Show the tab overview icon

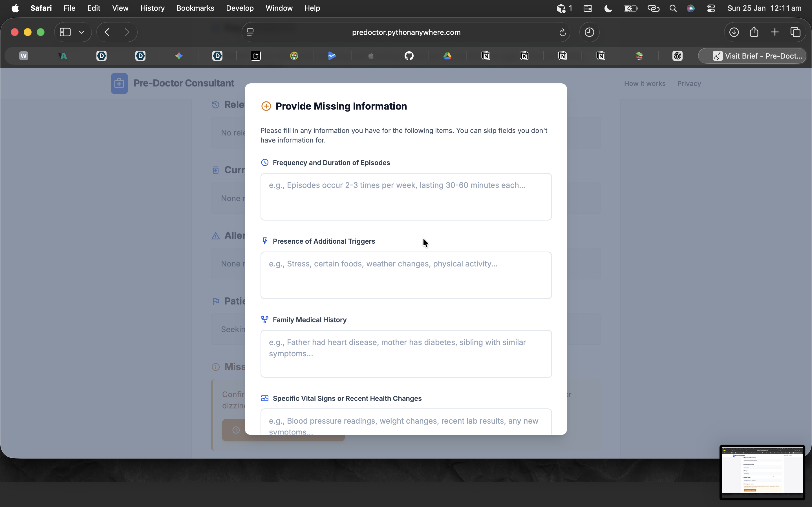pos(795,32)
